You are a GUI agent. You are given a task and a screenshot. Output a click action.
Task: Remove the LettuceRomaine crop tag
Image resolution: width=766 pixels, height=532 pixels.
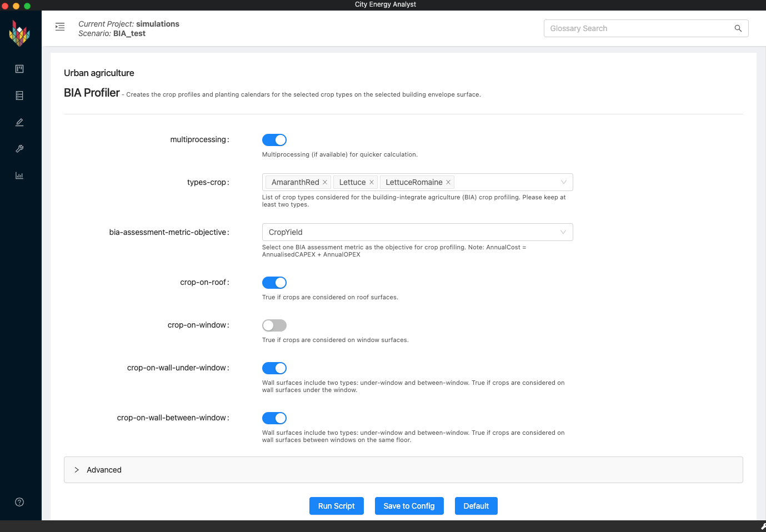[448, 182]
